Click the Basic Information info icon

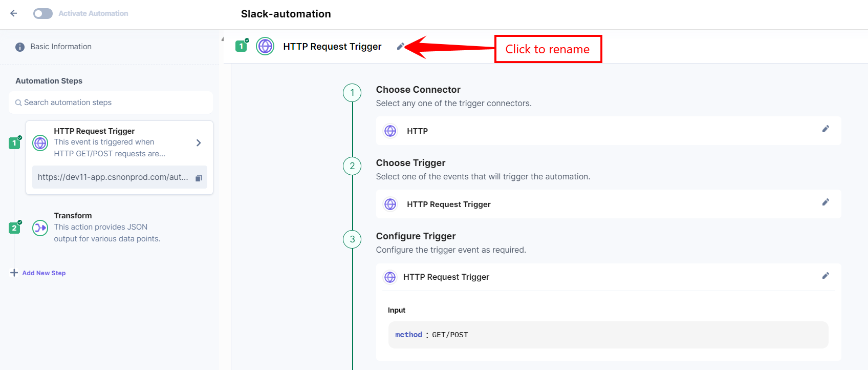(x=20, y=47)
